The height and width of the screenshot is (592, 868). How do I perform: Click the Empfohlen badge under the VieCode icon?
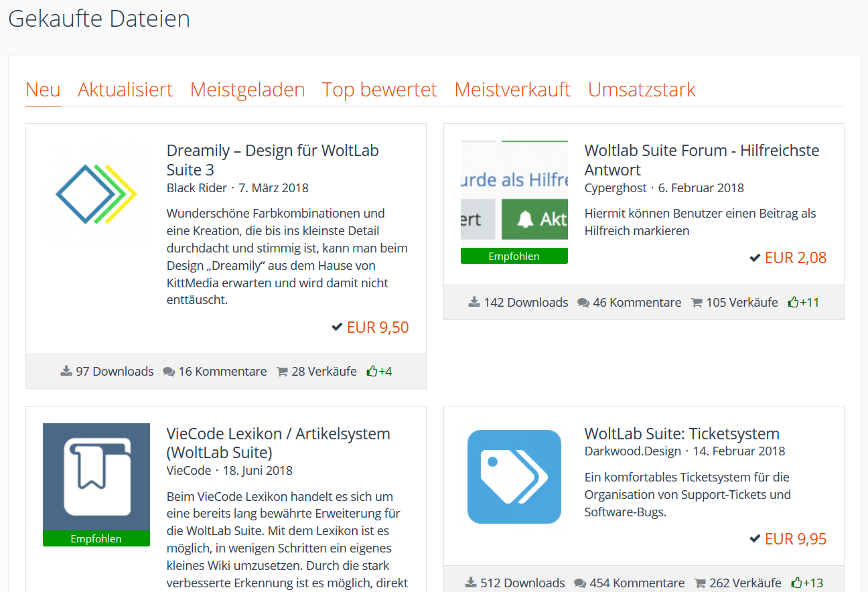click(96, 538)
